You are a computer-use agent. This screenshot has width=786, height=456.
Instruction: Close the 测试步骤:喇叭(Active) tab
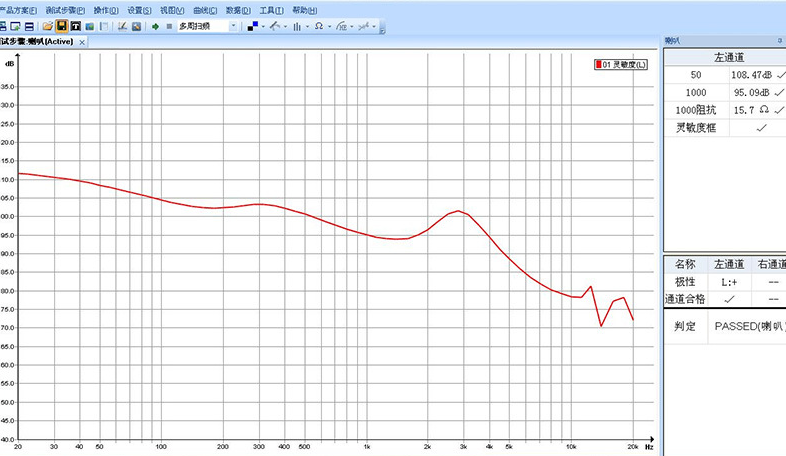click(82, 42)
